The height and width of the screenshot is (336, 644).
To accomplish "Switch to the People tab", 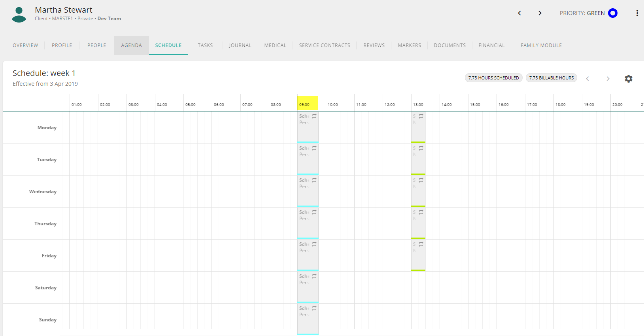I will click(x=97, y=45).
